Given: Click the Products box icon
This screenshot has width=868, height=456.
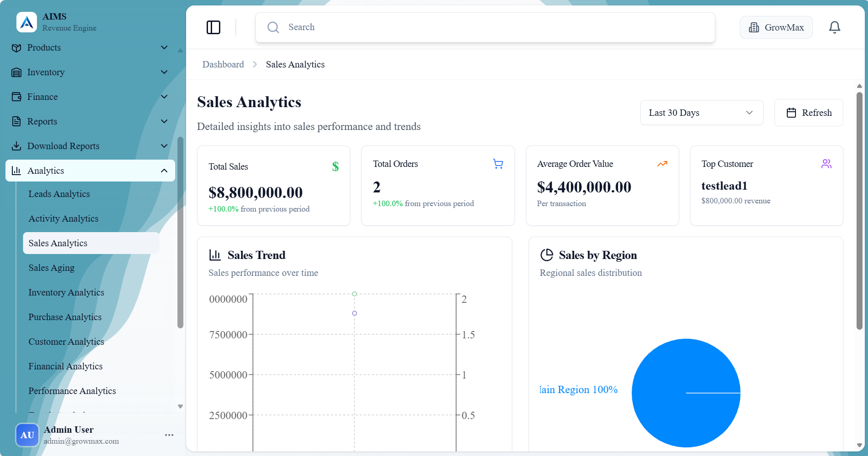Looking at the screenshot, I should pyautogui.click(x=16, y=47).
